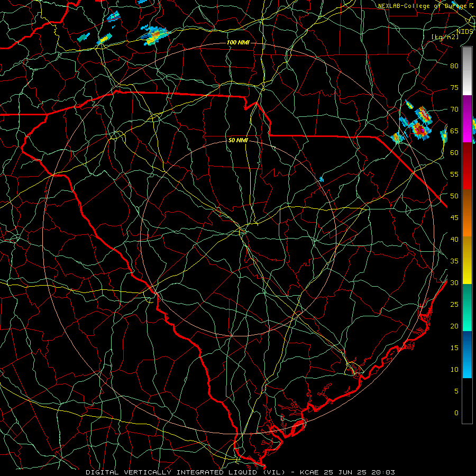This screenshot has height=476, width=476.
Task: Click the 5 value on the VIL legend
Action: 456,391
